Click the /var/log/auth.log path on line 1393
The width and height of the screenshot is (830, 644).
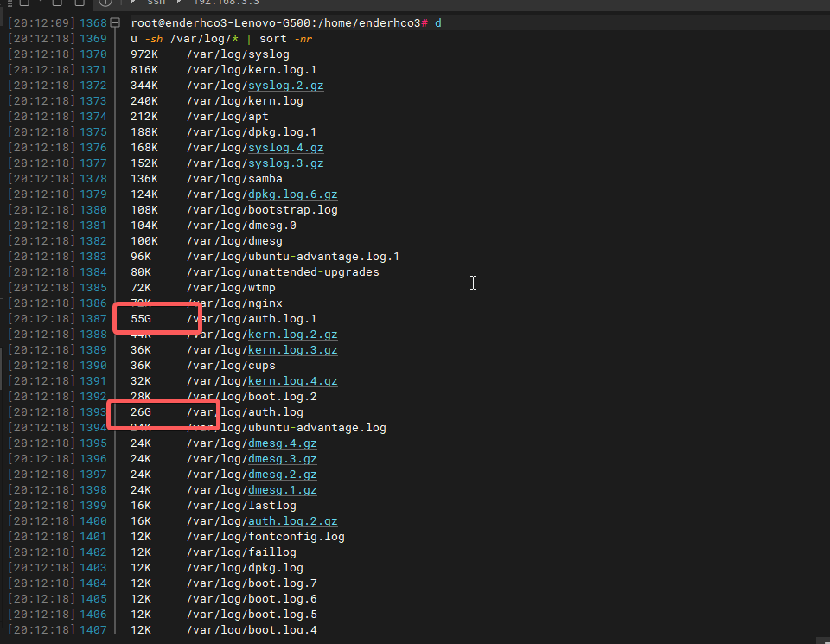coord(245,412)
